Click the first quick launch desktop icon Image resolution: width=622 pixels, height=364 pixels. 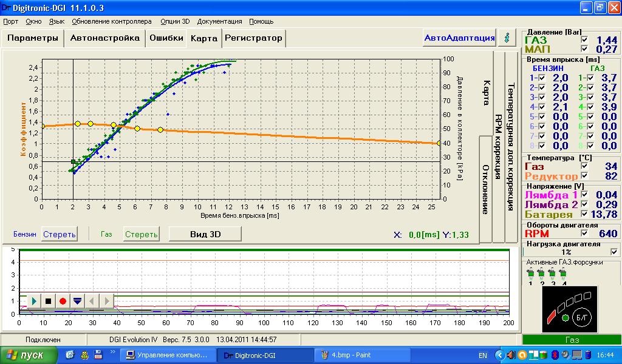point(70,354)
